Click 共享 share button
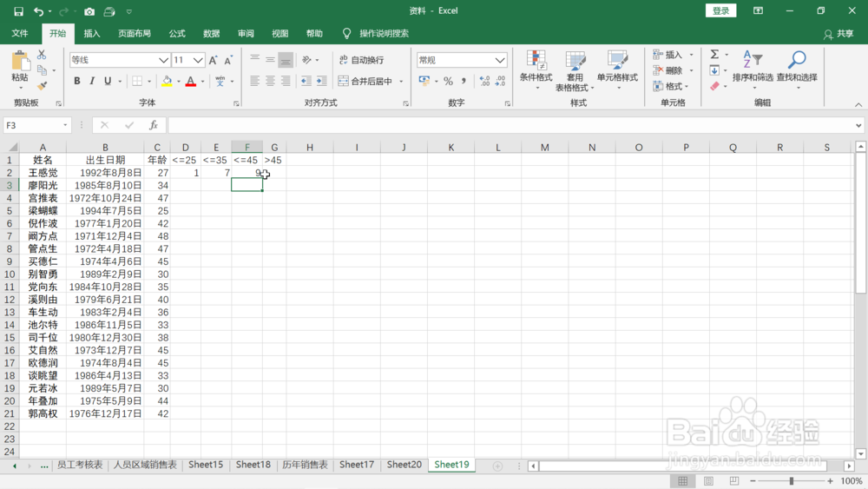Image resolution: width=868 pixels, height=489 pixels. 838,34
